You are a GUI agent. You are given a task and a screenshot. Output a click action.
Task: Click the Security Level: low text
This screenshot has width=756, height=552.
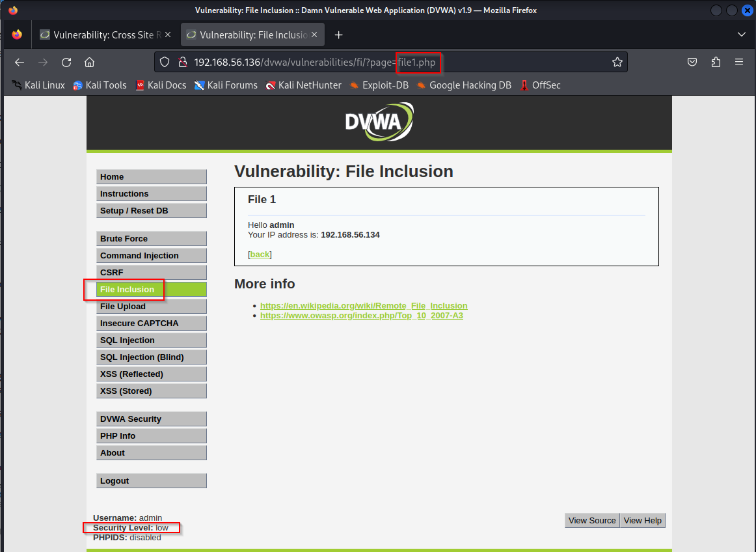point(131,528)
